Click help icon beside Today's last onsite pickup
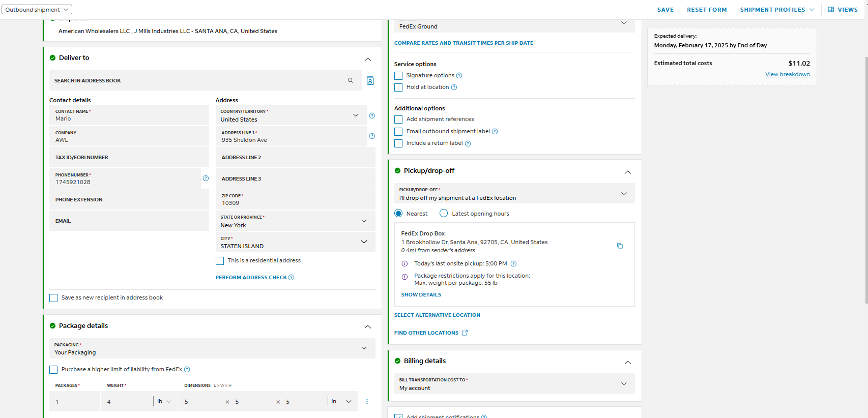The width and height of the screenshot is (868, 418). pos(513,263)
